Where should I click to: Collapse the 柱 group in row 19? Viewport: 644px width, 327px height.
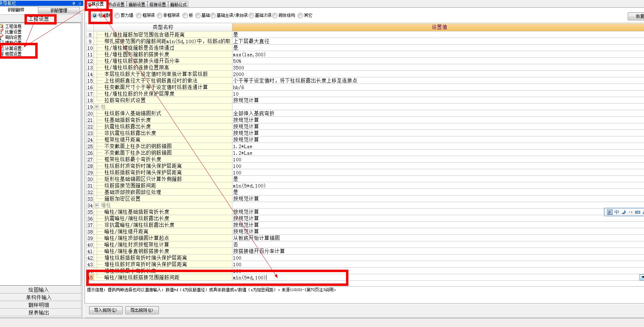click(97, 107)
